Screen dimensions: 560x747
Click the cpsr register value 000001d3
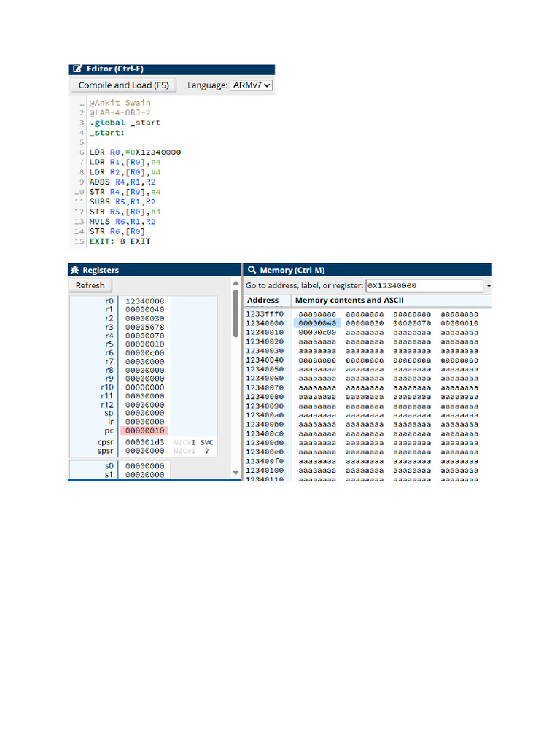144,442
